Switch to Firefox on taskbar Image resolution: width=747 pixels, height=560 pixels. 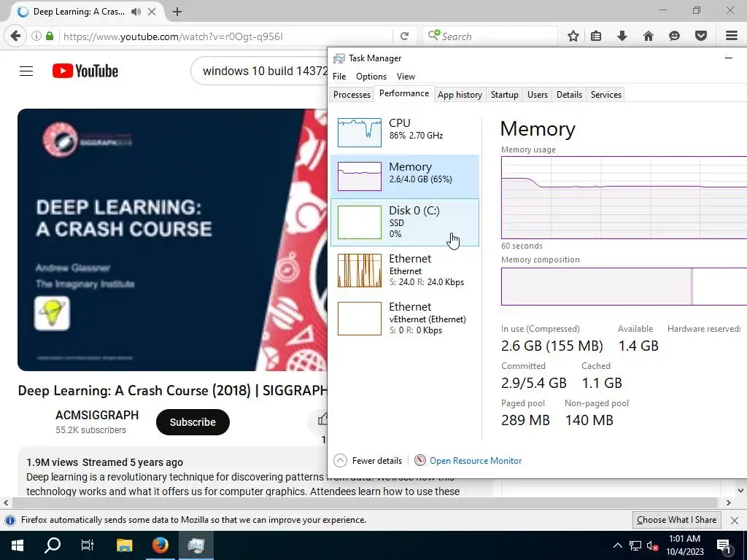(x=160, y=545)
